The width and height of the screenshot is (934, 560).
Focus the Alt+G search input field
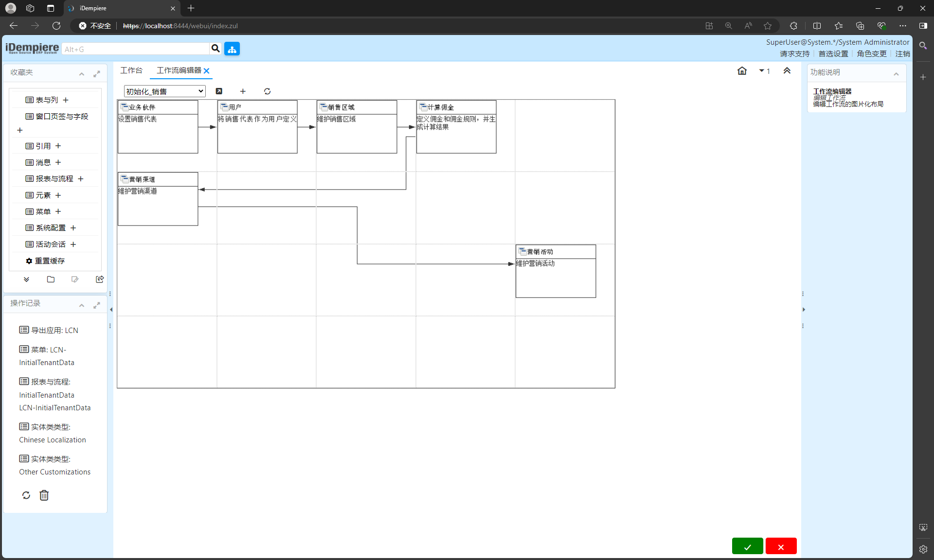click(136, 49)
